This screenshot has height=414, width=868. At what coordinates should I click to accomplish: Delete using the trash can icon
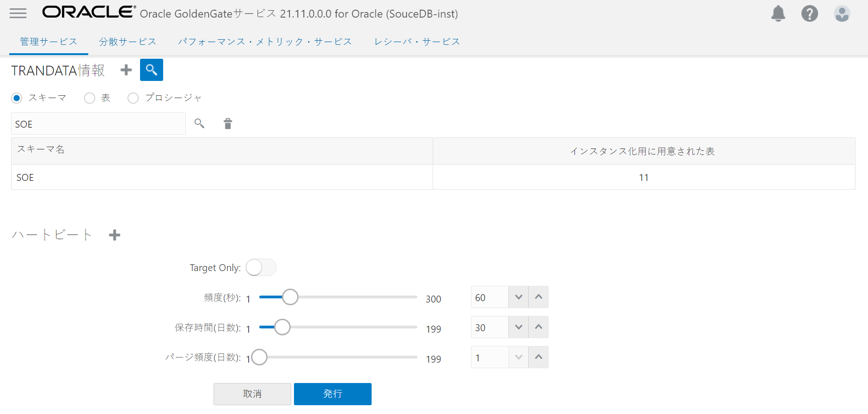pos(228,124)
